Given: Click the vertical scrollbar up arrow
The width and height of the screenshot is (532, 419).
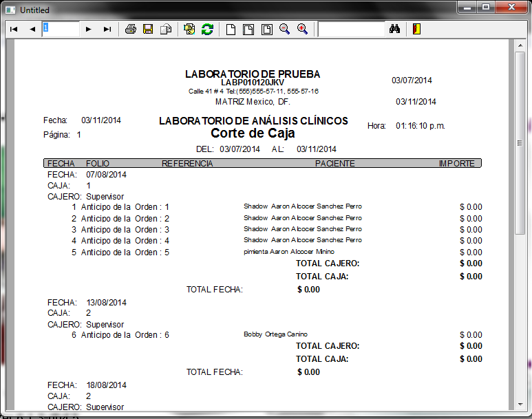Looking at the screenshot, I should click(521, 45).
